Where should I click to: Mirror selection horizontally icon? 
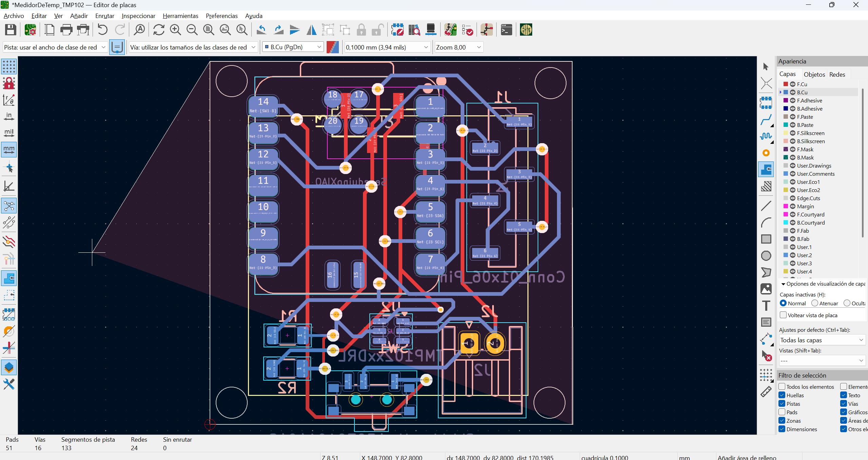pyautogui.click(x=311, y=30)
